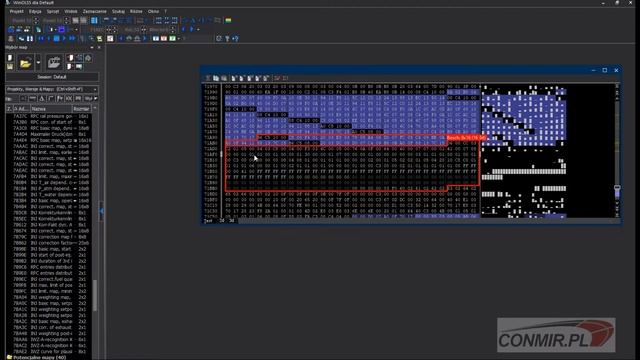Click the copy icon in hex window toolbar

[216, 78]
